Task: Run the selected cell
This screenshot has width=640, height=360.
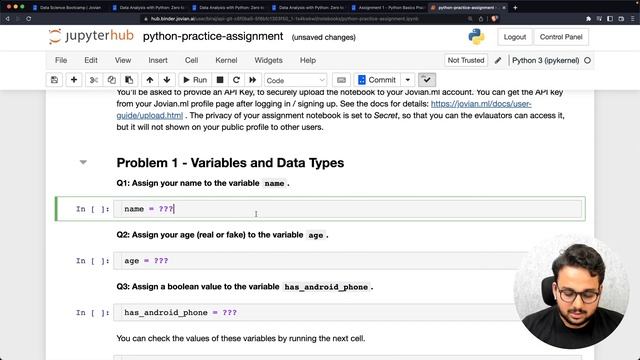Action: pos(195,80)
